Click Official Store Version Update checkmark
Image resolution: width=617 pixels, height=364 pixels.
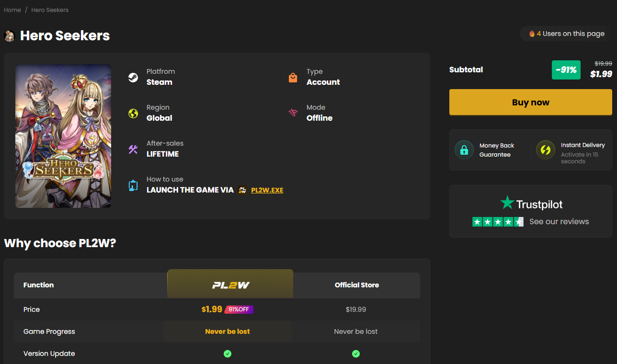click(x=356, y=353)
